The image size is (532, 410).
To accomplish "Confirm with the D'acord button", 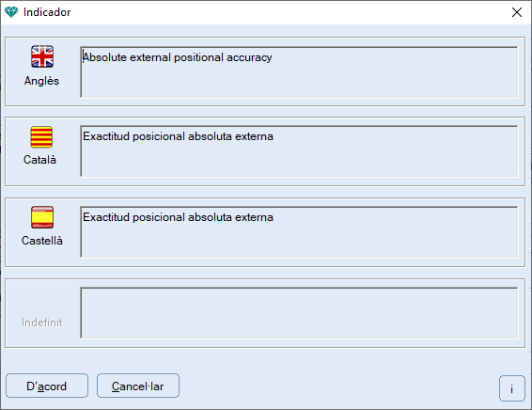I will [47, 386].
